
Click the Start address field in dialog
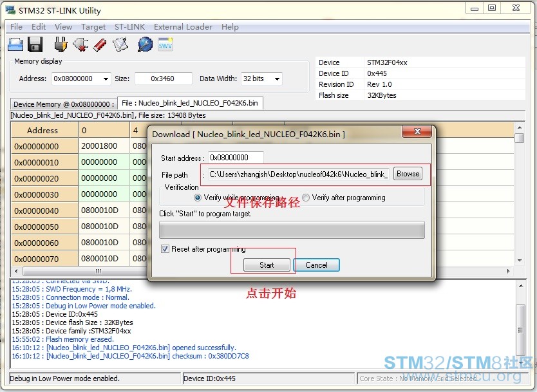click(x=236, y=158)
